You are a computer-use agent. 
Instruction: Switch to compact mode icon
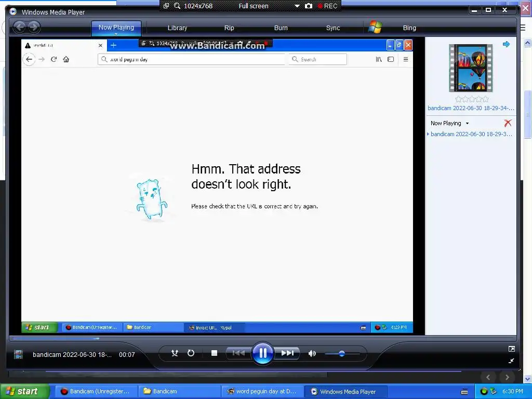pyautogui.click(x=512, y=361)
